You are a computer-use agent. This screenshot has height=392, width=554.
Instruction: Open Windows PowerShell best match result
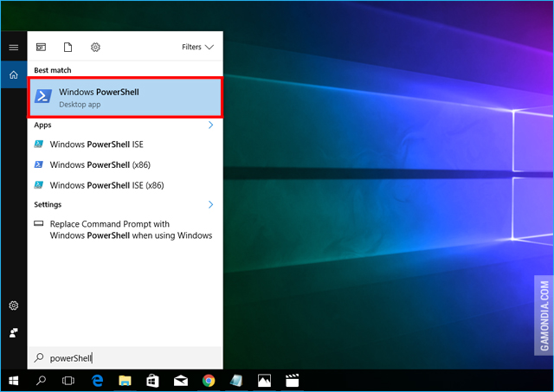tap(125, 98)
